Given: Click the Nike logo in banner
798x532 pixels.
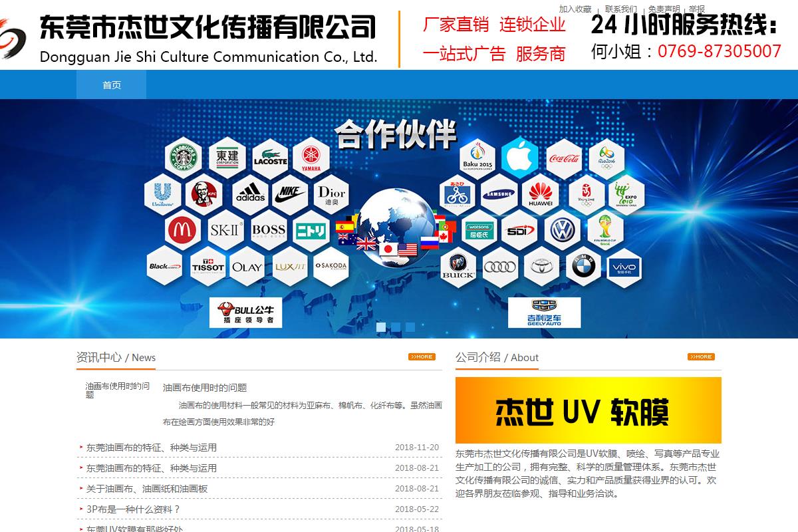Looking at the screenshot, I should [x=290, y=194].
